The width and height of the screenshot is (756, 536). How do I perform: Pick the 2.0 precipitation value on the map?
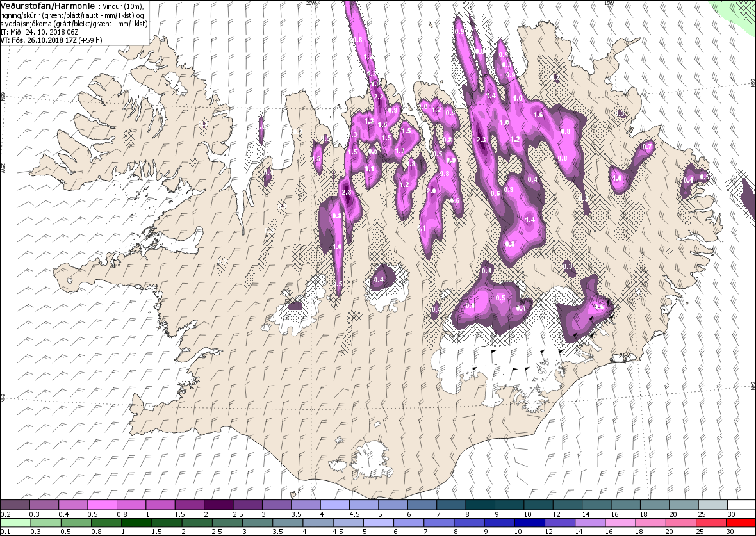point(431,191)
